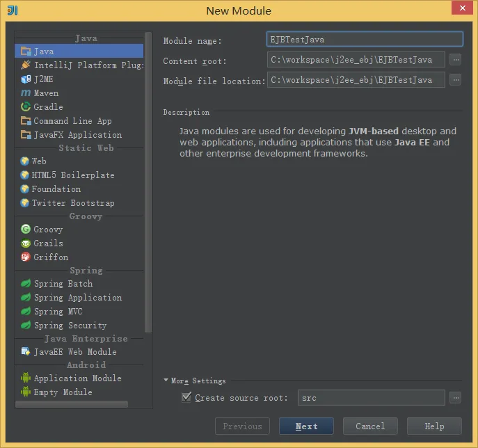Choose the JavaFX Application icon
This screenshot has width=478, height=448.
click(x=26, y=135)
